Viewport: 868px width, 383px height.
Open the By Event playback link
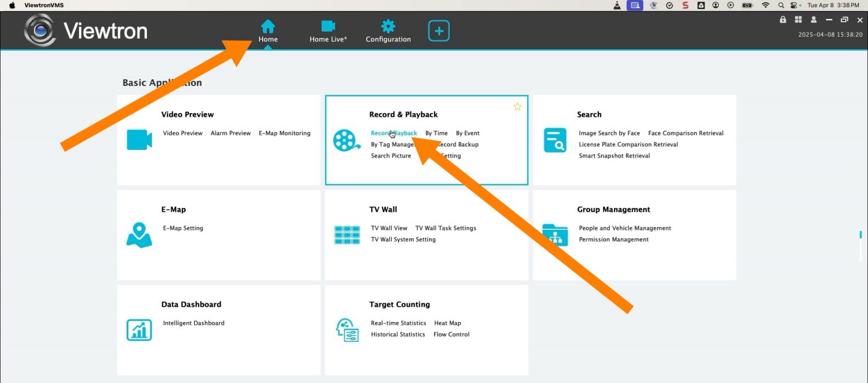467,133
